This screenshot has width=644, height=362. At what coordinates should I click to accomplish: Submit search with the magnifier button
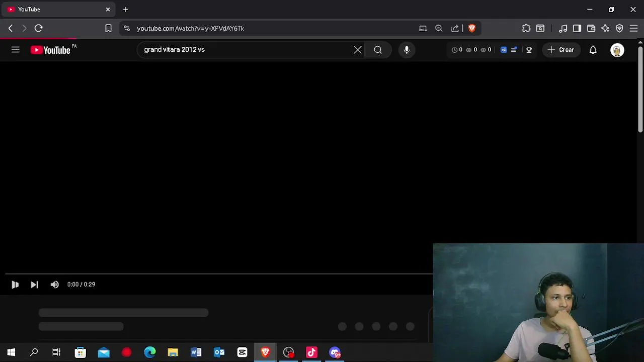378,50
